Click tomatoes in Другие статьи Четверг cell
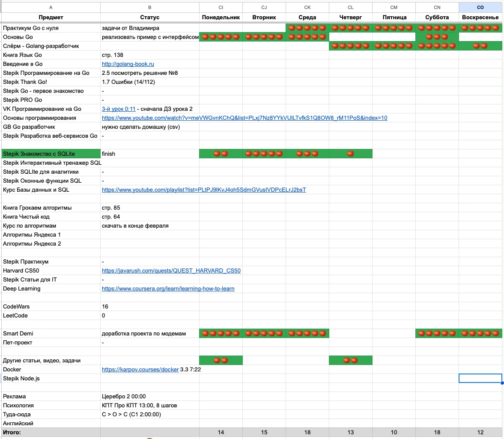Viewport: 504px width, 439px height. pos(350,360)
